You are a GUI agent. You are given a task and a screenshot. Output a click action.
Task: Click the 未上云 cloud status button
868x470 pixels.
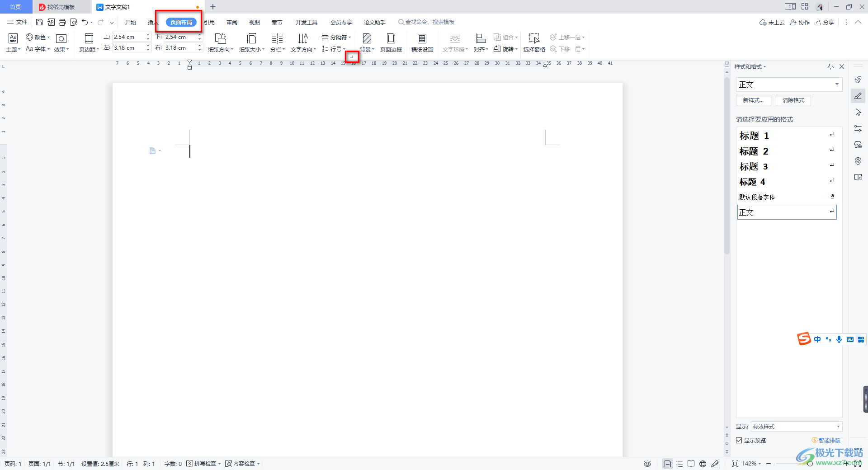772,22
